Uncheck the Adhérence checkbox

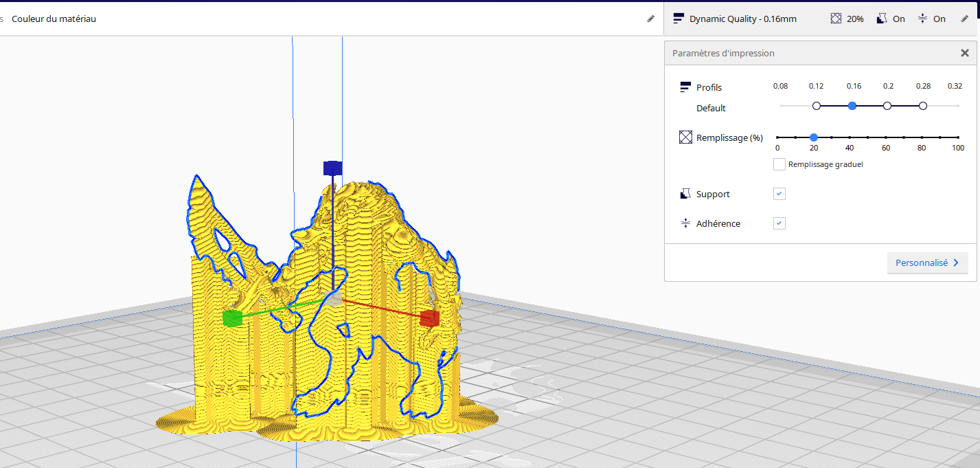[x=779, y=223]
